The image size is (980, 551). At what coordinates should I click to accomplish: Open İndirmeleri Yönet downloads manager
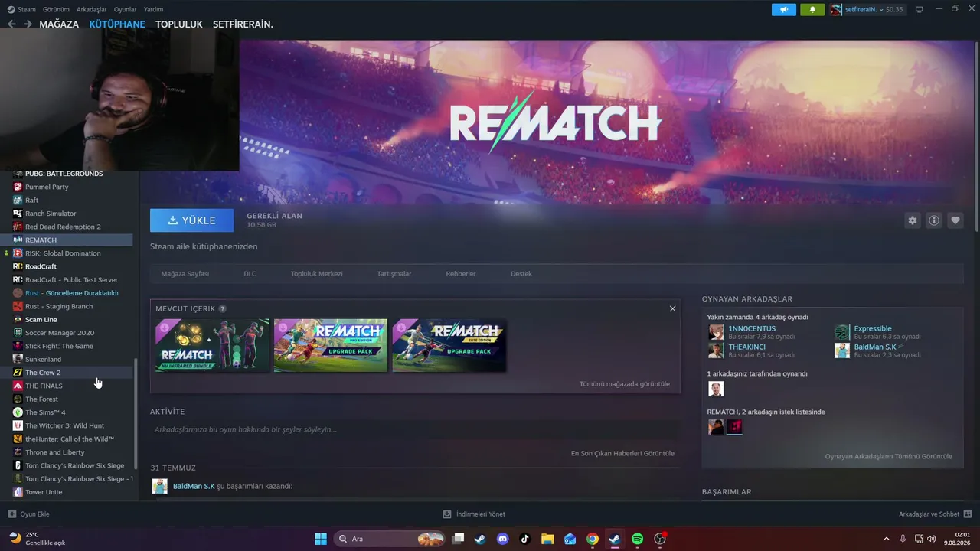tap(474, 514)
